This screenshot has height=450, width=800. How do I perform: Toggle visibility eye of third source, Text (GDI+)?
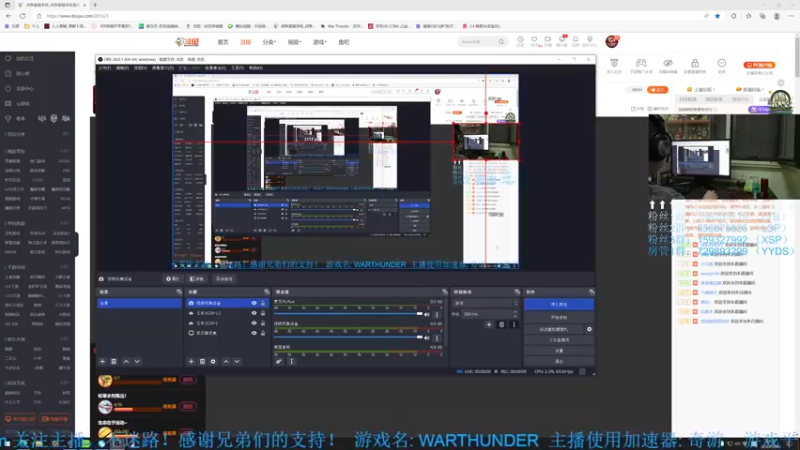[x=254, y=323]
